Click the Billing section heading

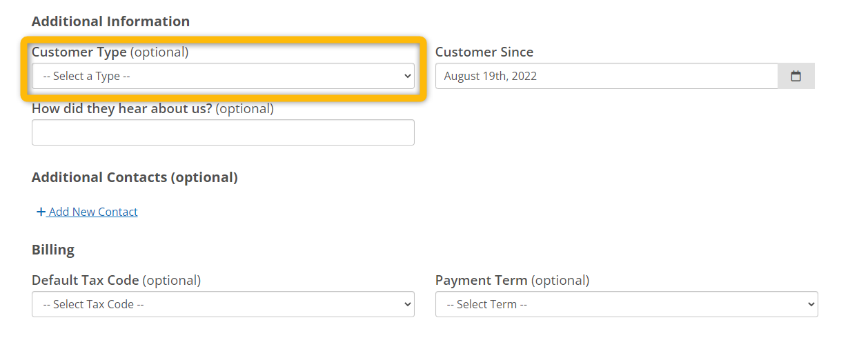pyautogui.click(x=53, y=250)
